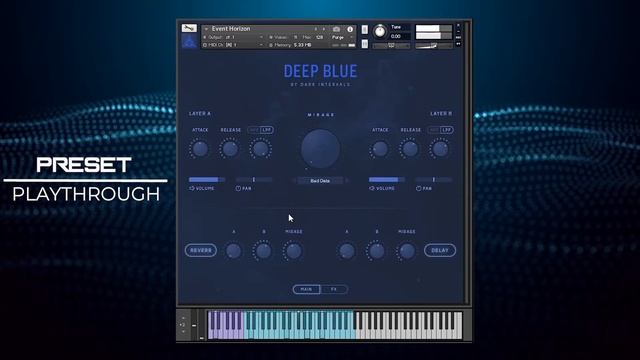Close the instrument with the X button
640x360 pixels.
tap(458, 25)
